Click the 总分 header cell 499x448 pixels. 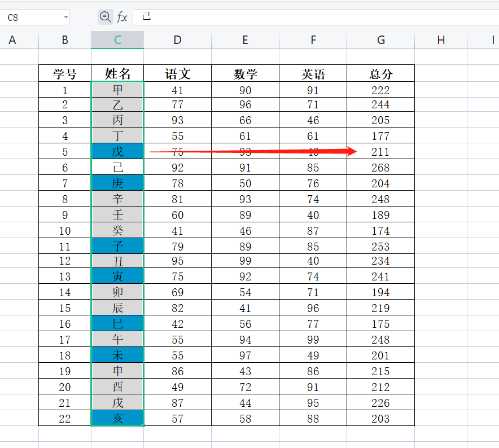pyautogui.click(x=381, y=73)
